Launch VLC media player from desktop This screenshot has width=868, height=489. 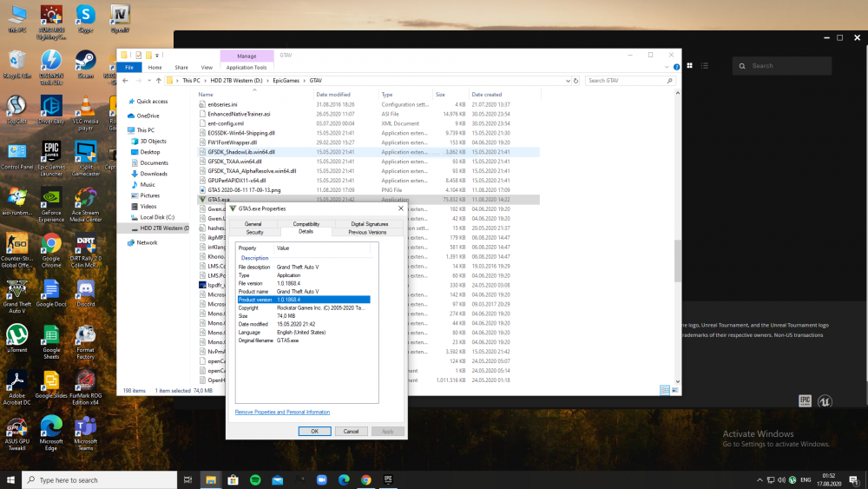click(85, 108)
